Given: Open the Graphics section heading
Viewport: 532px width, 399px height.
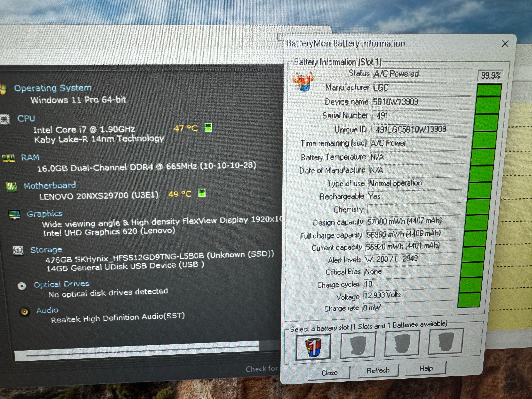Looking at the screenshot, I should pos(44,214).
